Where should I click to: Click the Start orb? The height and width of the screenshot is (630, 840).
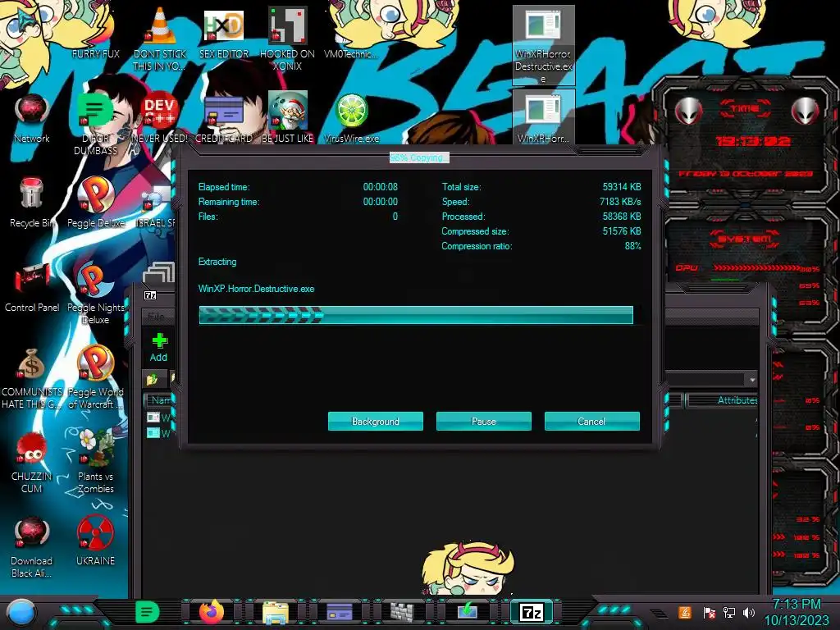(x=21, y=612)
